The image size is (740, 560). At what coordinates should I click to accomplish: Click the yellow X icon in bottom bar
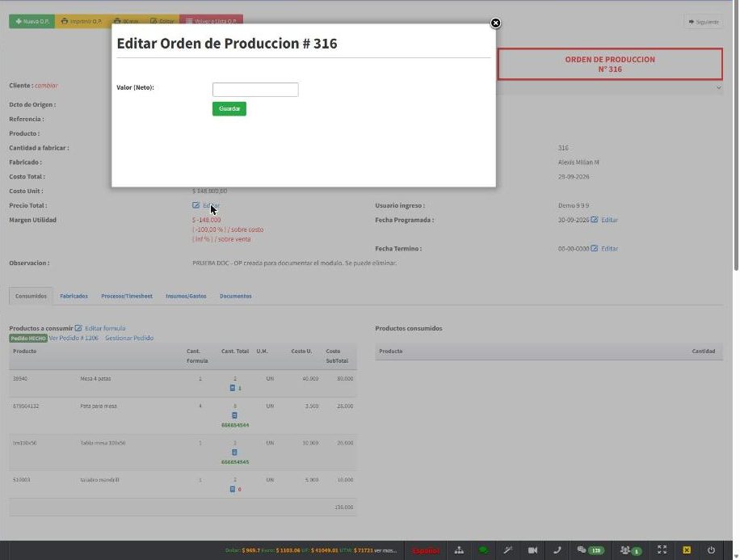click(x=687, y=550)
